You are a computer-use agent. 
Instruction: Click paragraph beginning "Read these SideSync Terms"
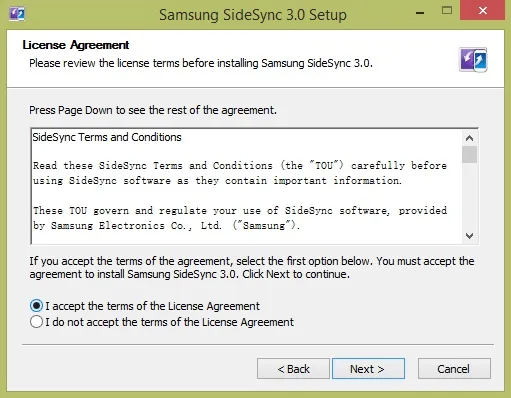click(x=239, y=173)
